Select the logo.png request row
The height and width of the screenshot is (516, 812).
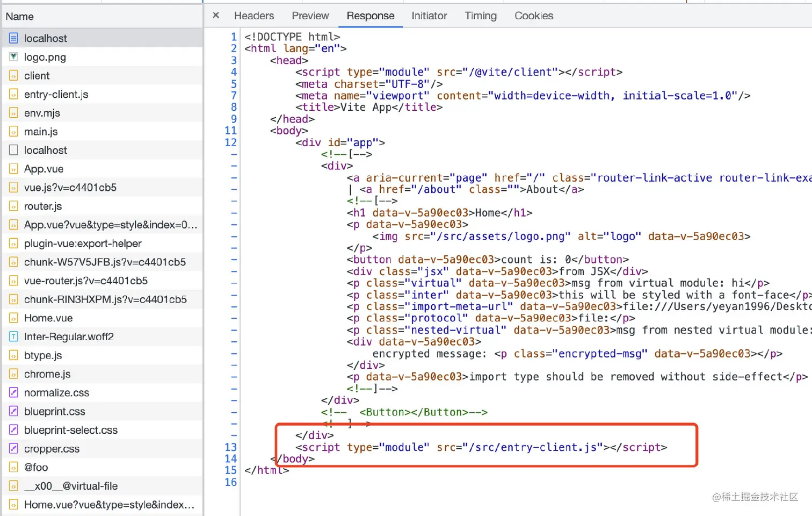pyautogui.click(x=102, y=57)
